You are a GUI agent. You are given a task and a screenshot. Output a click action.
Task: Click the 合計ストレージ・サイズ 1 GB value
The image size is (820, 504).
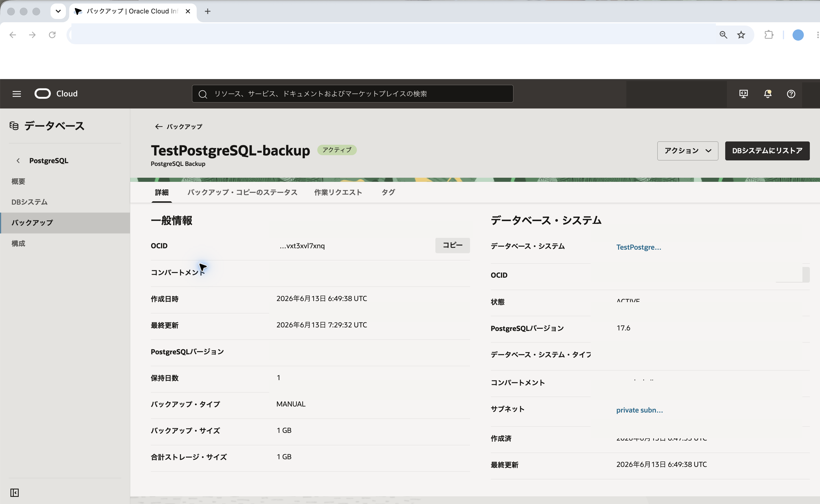click(x=284, y=457)
